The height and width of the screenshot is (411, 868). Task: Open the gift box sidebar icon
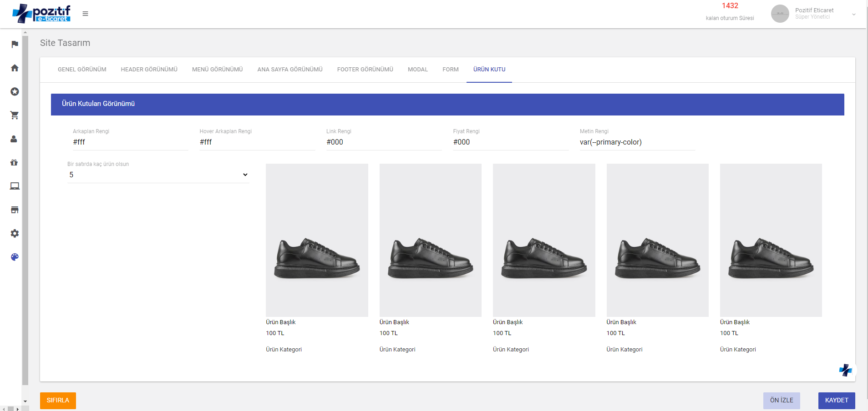[x=14, y=162]
